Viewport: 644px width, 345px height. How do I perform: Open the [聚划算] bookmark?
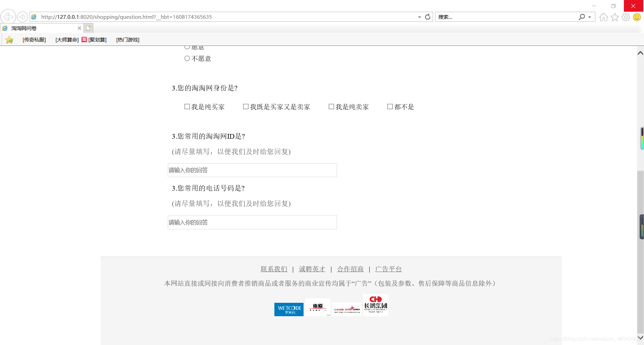94,40
